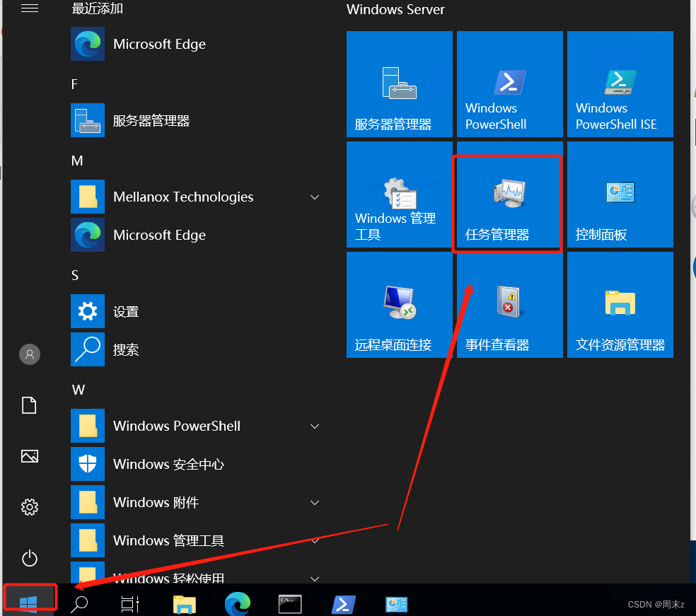This screenshot has width=696, height=616.
Task: Select the Pictures icon in the sidebar
Action: click(30, 456)
